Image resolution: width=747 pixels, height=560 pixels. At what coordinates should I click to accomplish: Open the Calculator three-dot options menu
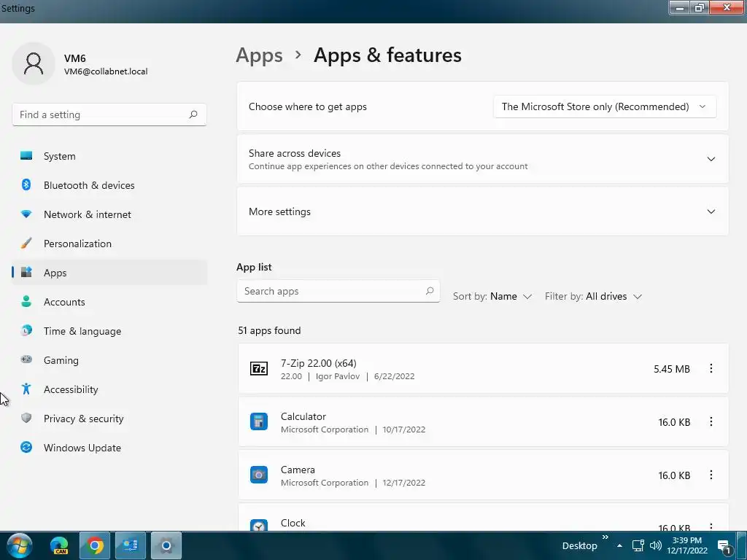711,421
